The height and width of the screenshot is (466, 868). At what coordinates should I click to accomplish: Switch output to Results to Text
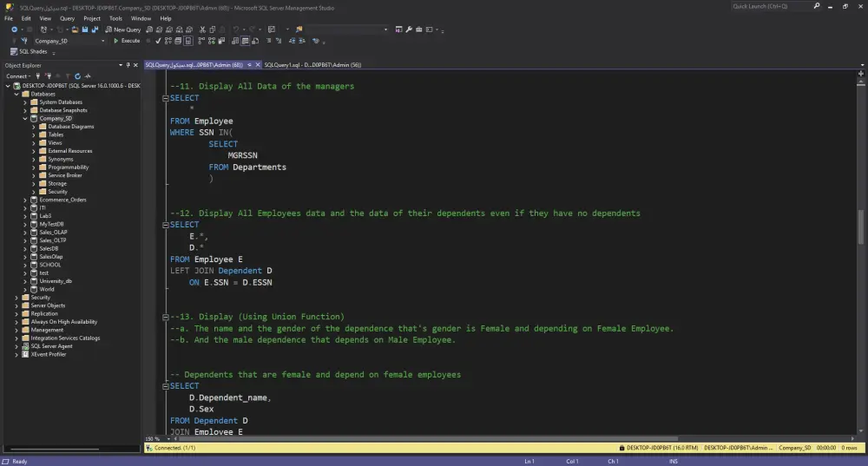click(235, 41)
